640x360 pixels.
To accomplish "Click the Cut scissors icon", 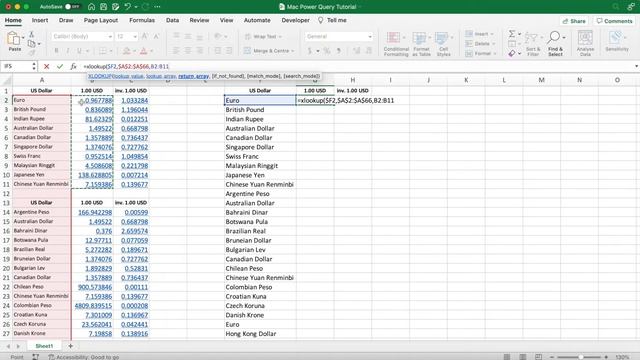I will (x=31, y=34).
